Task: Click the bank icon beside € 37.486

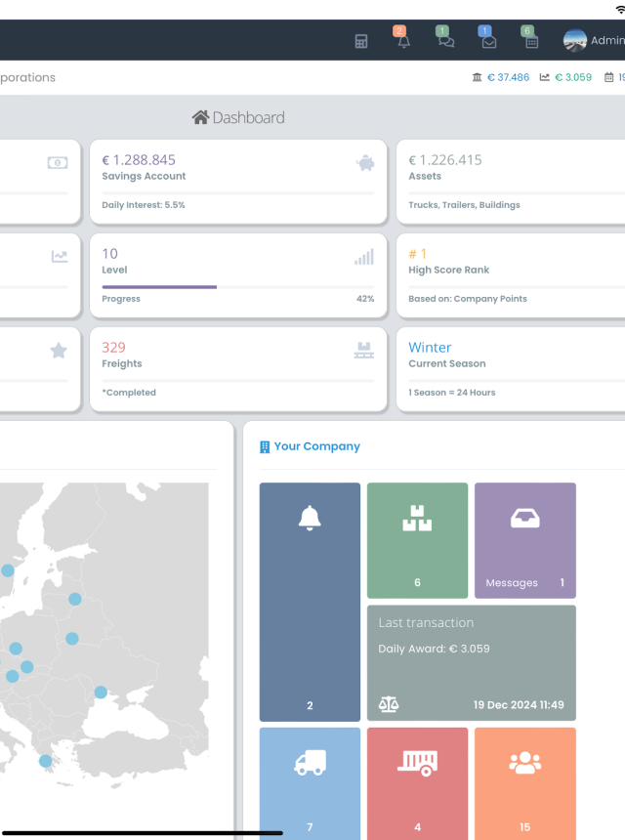Action: click(477, 77)
